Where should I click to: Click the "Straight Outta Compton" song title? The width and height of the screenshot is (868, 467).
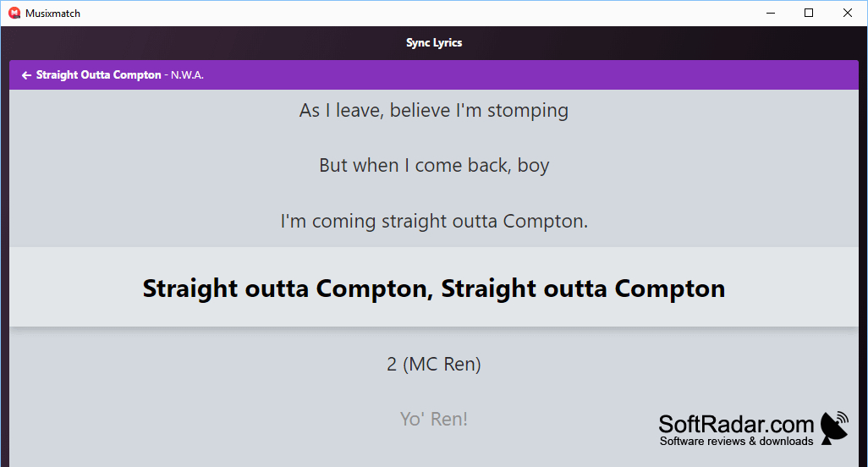point(98,74)
